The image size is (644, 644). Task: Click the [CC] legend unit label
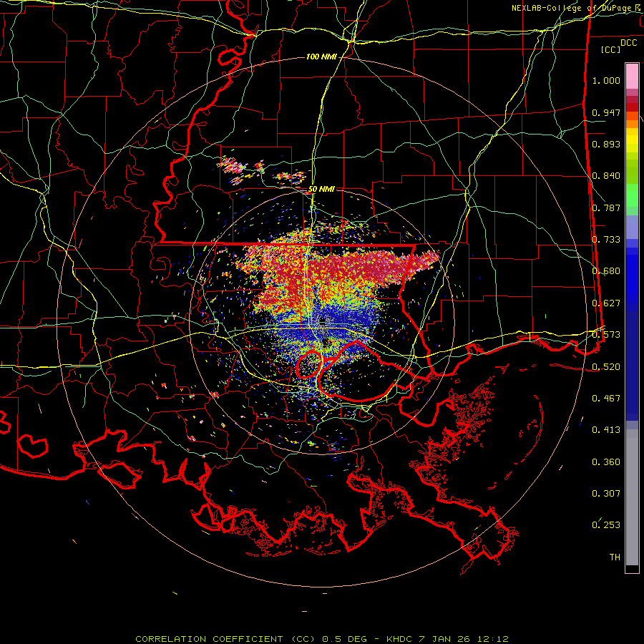point(611,49)
